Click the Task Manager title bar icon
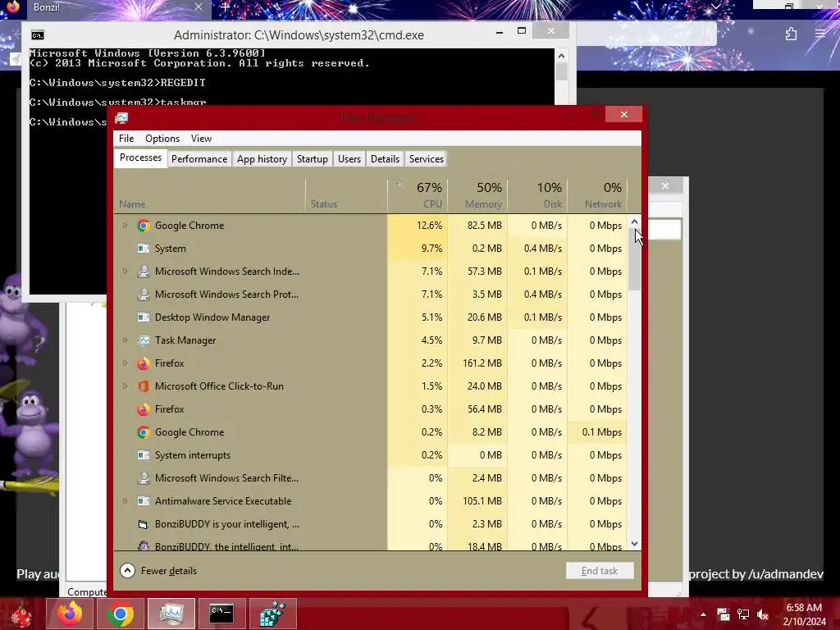The width and height of the screenshot is (840, 630). coord(121,118)
